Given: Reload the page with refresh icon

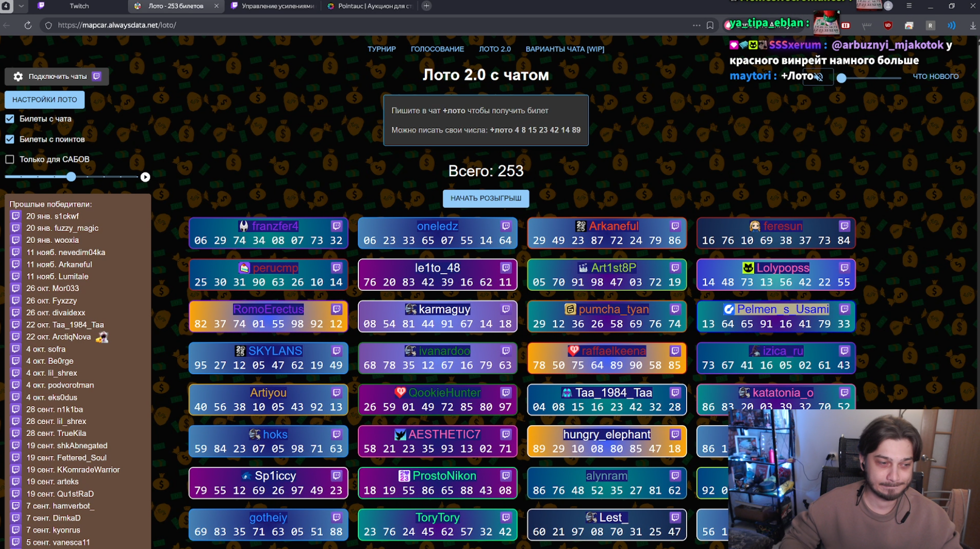Looking at the screenshot, I should coord(28,25).
